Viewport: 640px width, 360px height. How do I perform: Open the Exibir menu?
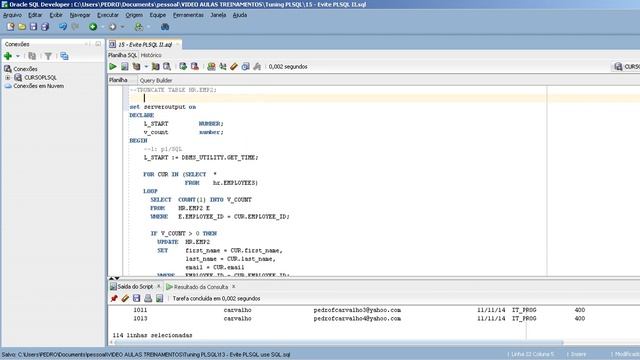point(56,15)
